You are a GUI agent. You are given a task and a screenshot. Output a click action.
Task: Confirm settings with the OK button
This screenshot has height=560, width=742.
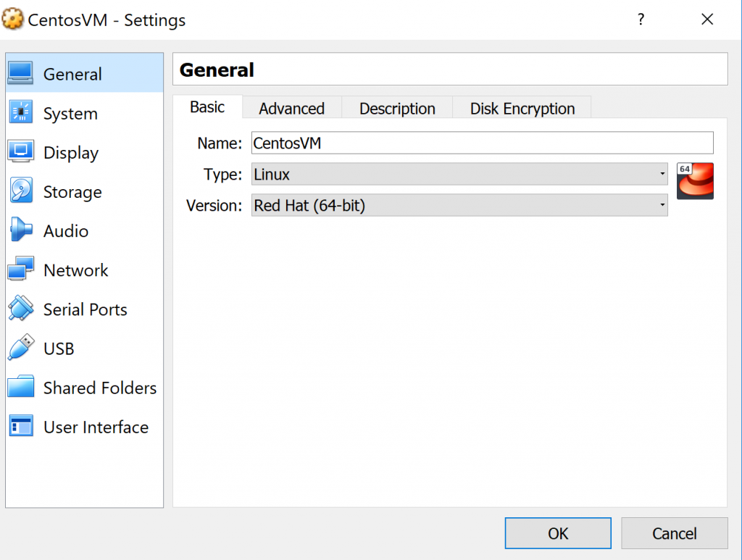tap(558, 533)
